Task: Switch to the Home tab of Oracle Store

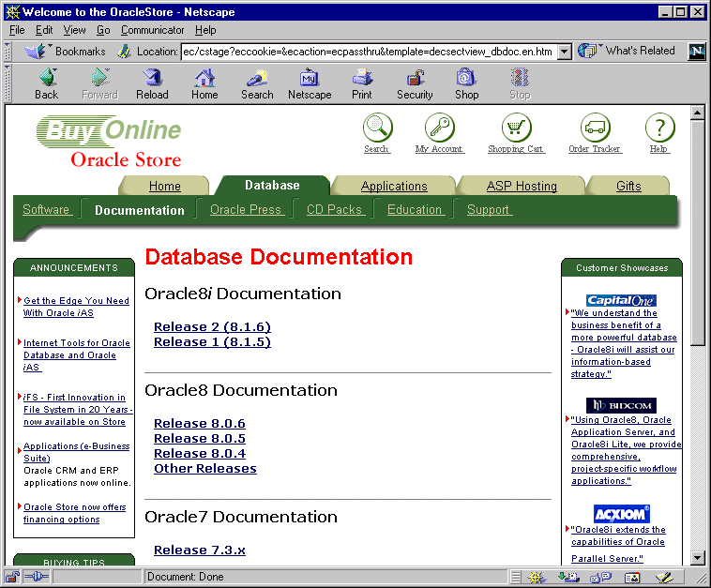Action: tap(164, 186)
